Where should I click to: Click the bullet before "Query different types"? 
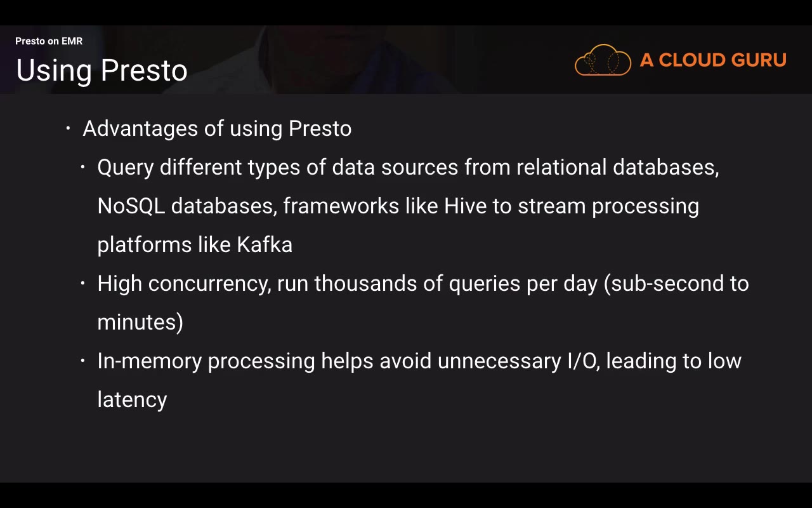[x=82, y=168]
